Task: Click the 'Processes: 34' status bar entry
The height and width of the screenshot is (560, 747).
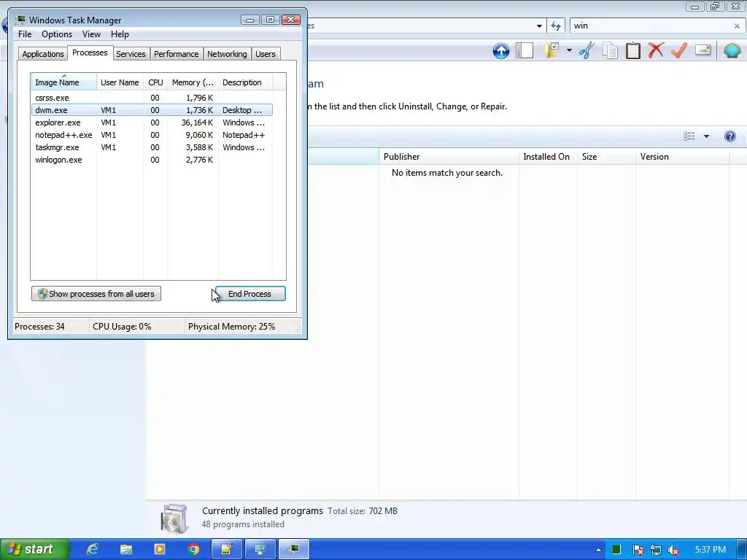Action: [x=39, y=327]
